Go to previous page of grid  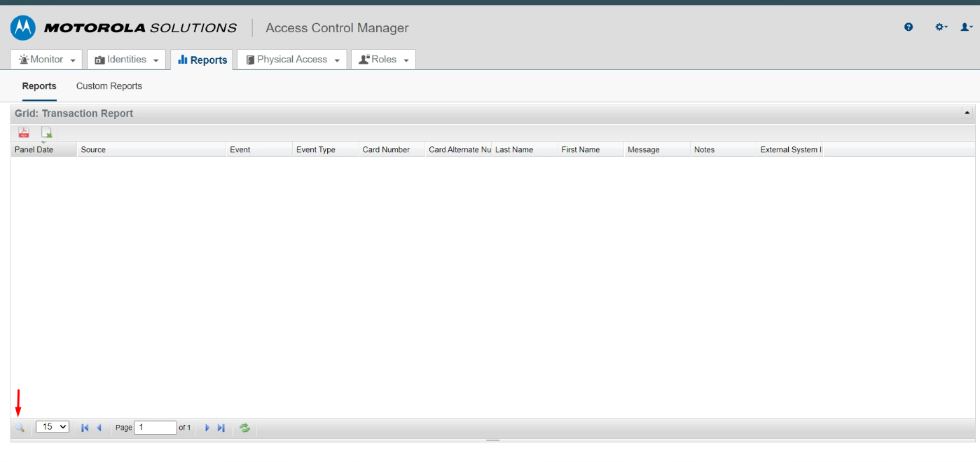(99, 428)
